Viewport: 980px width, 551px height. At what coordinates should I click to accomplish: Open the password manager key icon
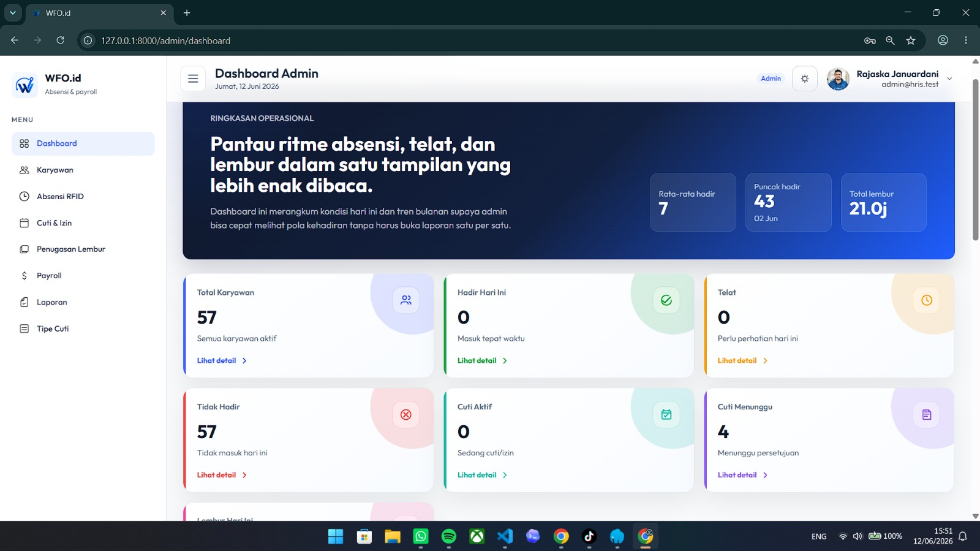(x=870, y=40)
